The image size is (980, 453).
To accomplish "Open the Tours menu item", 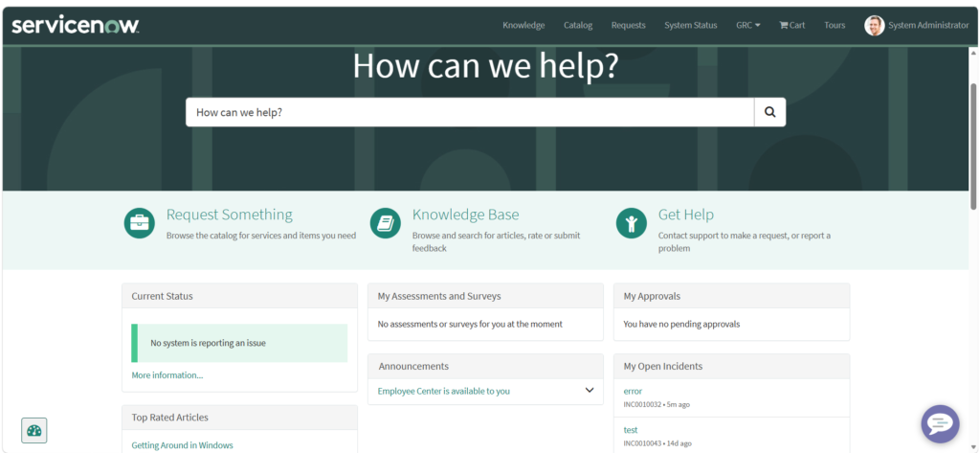I will [835, 25].
